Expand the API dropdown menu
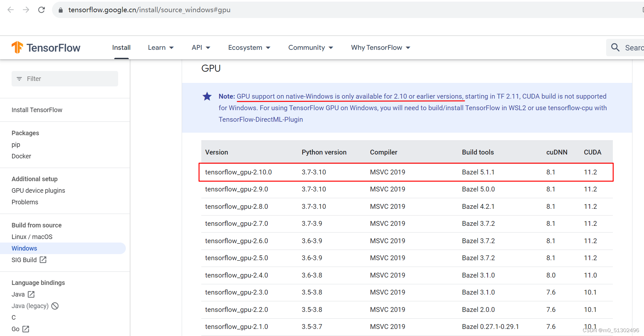The height and width of the screenshot is (336, 644). 201,48
